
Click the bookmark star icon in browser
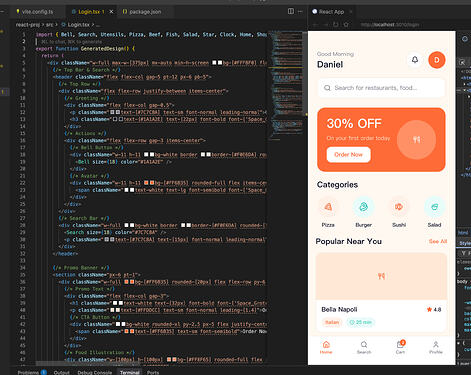click(x=346, y=24)
